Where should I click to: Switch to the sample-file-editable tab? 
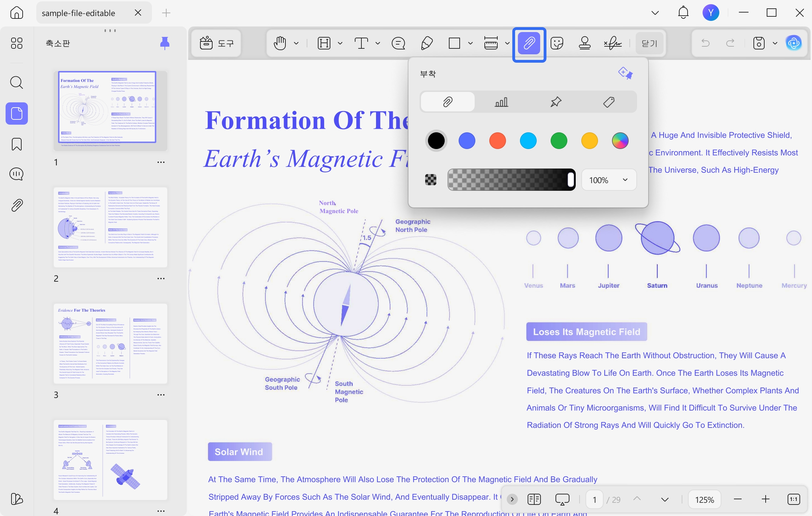(x=78, y=13)
